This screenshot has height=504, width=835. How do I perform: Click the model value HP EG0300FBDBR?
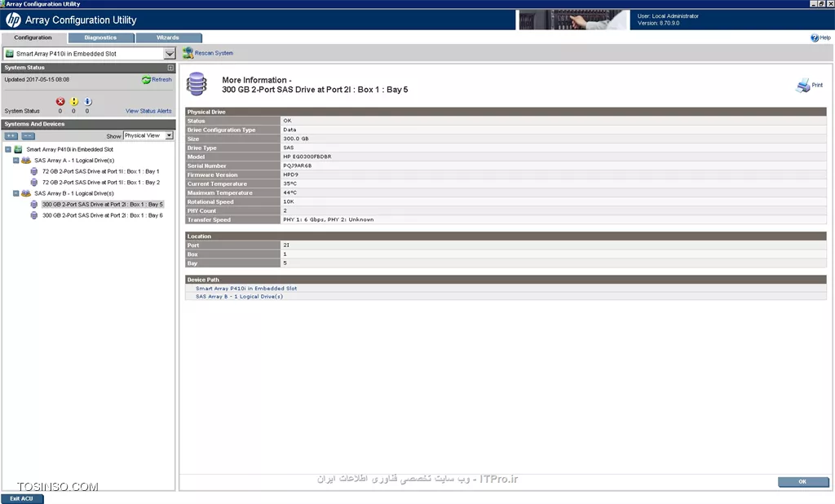coord(307,157)
